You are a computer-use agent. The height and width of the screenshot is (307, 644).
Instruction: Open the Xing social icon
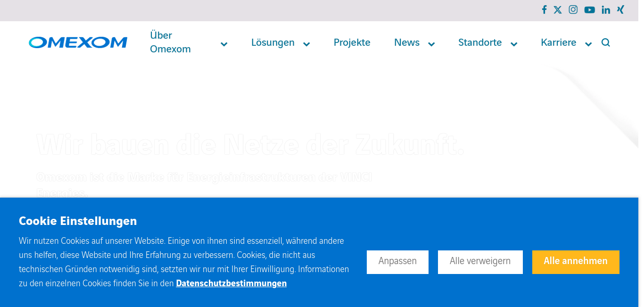pos(620,9)
